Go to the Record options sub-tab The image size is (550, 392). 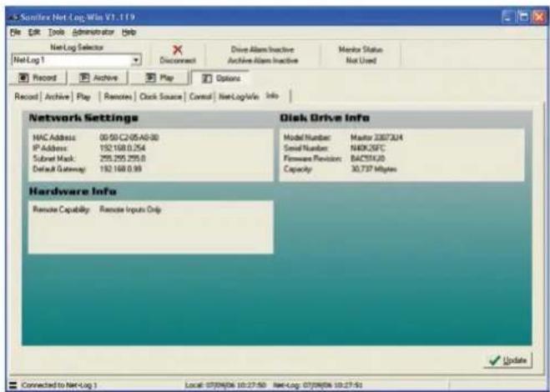tap(27, 97)
